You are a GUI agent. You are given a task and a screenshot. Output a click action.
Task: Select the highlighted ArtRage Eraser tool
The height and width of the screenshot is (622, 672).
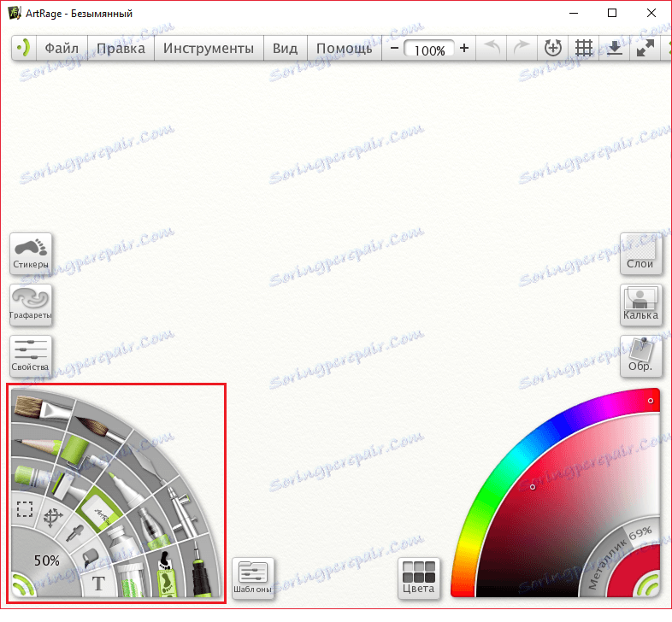[x=99, y=510]
